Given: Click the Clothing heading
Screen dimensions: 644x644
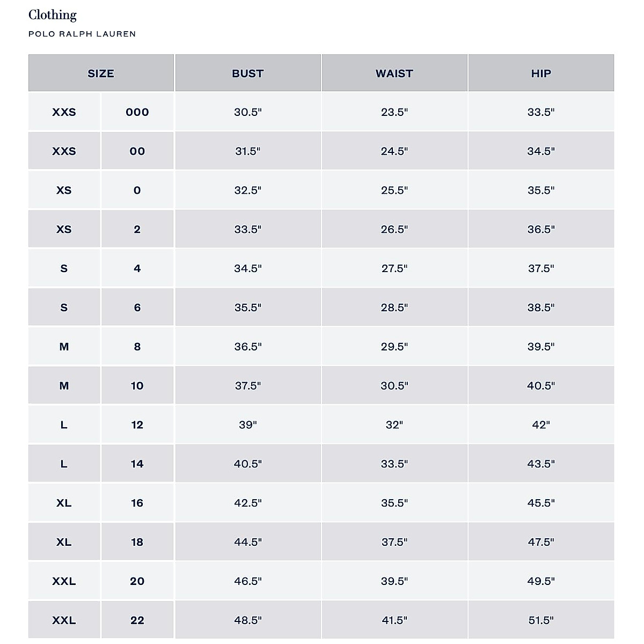Looking at the screenshot, I should tap(53, 15).
